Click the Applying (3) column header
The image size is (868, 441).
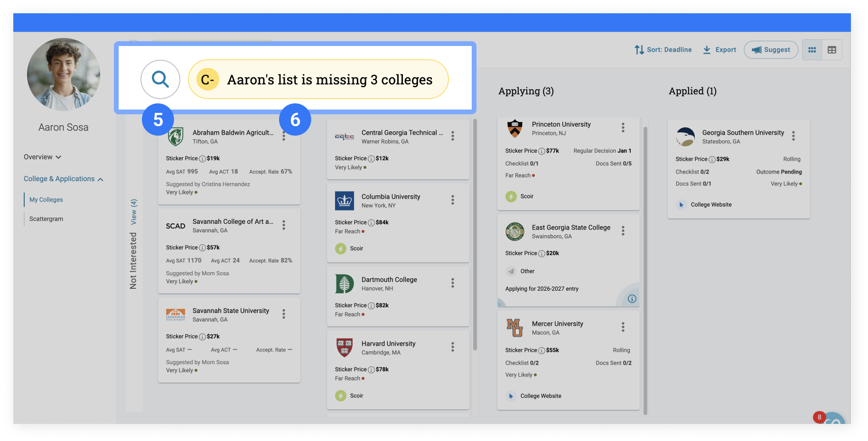click(526, 91)
